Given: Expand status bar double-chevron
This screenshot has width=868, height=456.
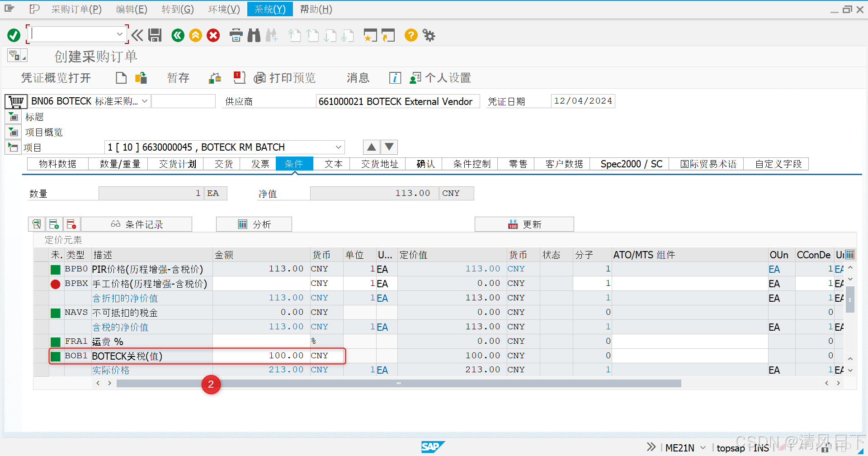Looking at the screenshot, I should (x=651, y=447).
